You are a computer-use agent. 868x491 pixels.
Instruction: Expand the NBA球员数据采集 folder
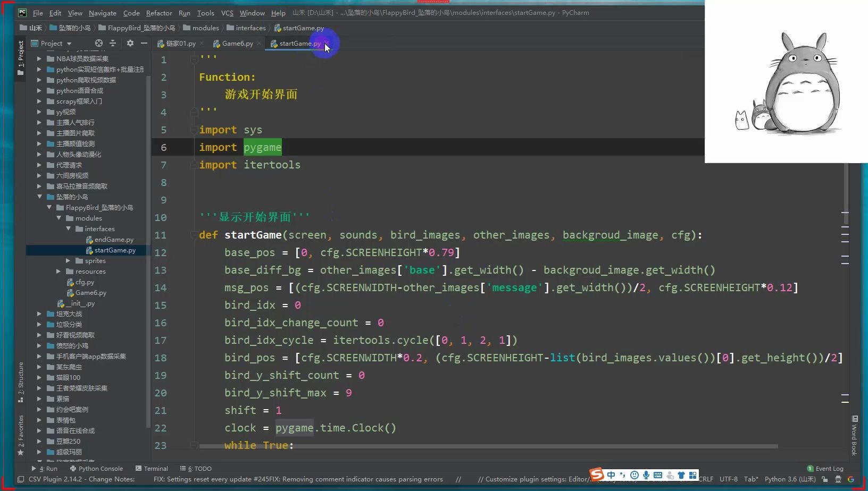[39, 58]
